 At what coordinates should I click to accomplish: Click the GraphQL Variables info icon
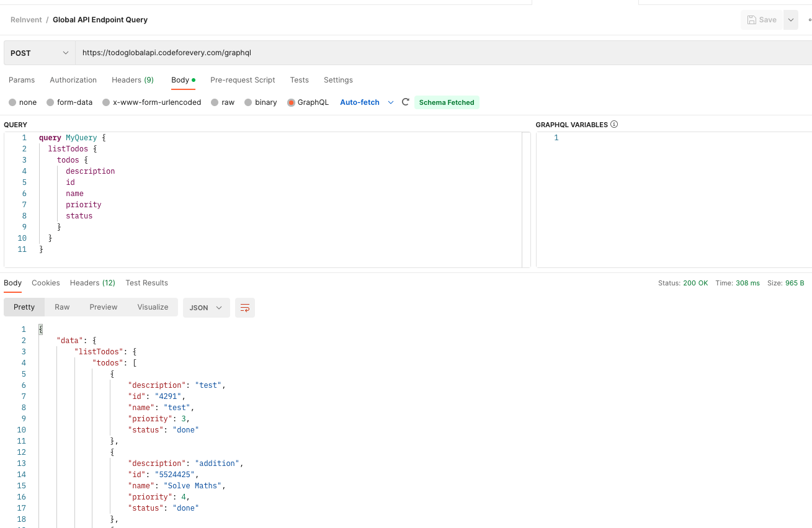pos(614,124)
